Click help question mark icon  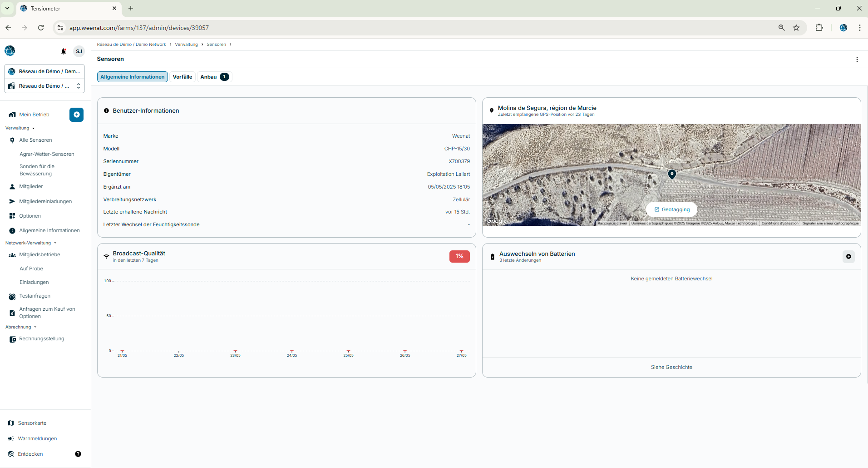(78, 454)
